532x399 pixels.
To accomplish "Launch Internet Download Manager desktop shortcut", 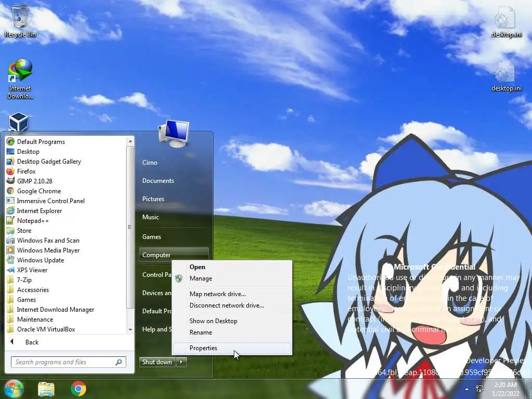I will (x=20, y=79).
